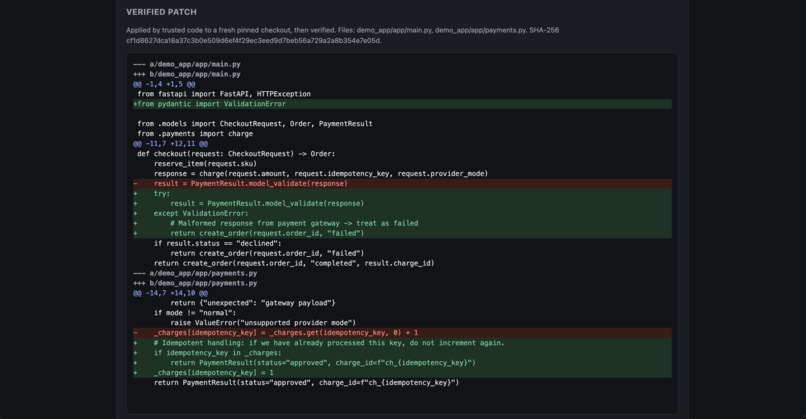Click the 'raise ValueError("unsupported provider mode")' line
The image size is (806, 419).
pyautogui.click(x=263, y=323)
